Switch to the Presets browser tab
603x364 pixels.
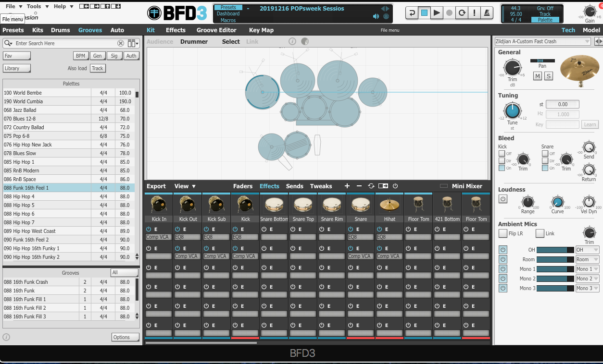click(13, 30)
